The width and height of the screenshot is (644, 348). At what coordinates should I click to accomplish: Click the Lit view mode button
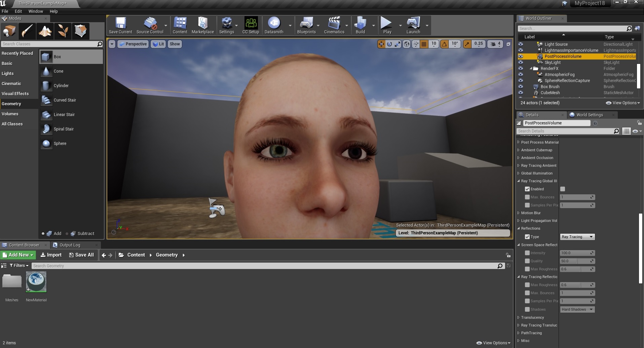[x=158, y=44]
